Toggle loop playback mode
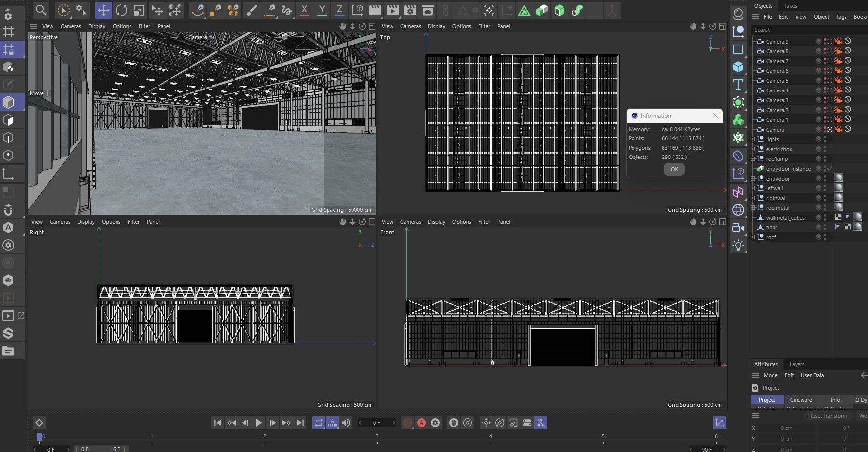Screen dimensions: 868x452 tap(319, 423)
